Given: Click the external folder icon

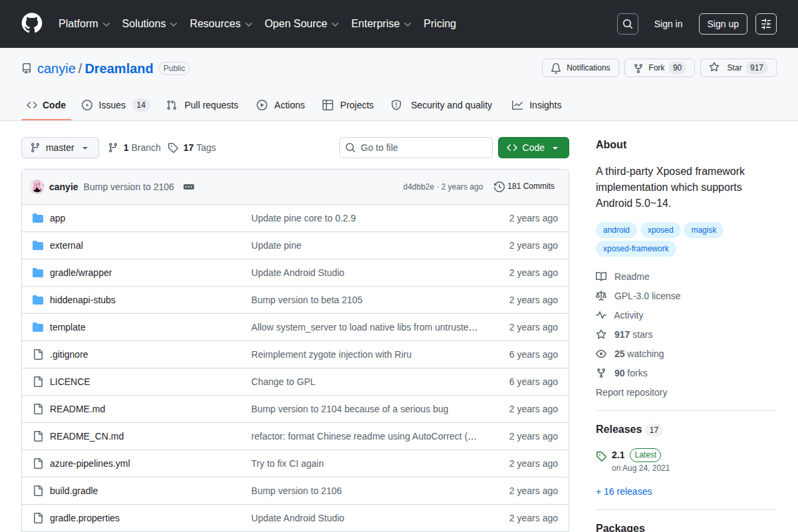Looking at the screenshot, I should click(38, 245).
